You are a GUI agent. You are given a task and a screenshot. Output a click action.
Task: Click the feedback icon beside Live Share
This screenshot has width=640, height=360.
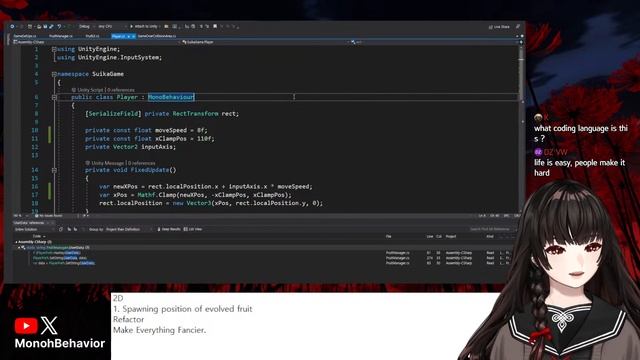pyautogui.click(x=518, y=27)
